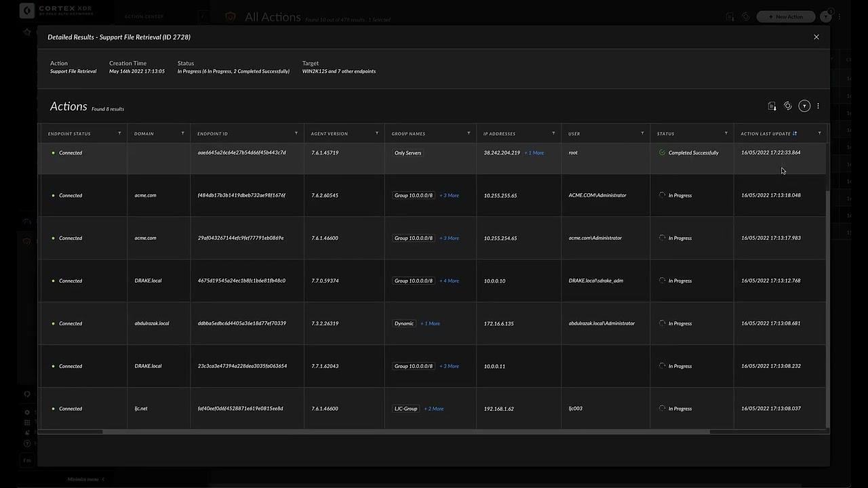
Task: Select endpoint ID aae6645a26c64e27b54d66f45b443c7d
Action: pos(242,152)
